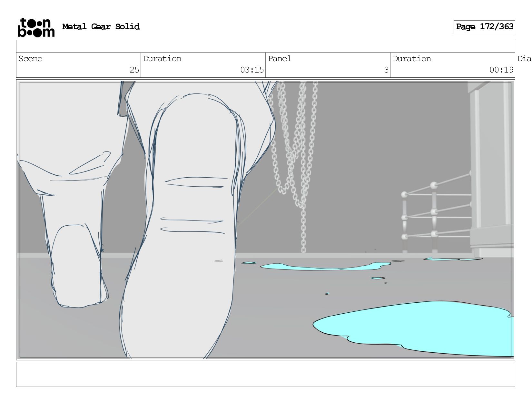Viewport: 532px width, 411px height.
Task: Click the 'Duration' label next to Panel
Action: 412,59
